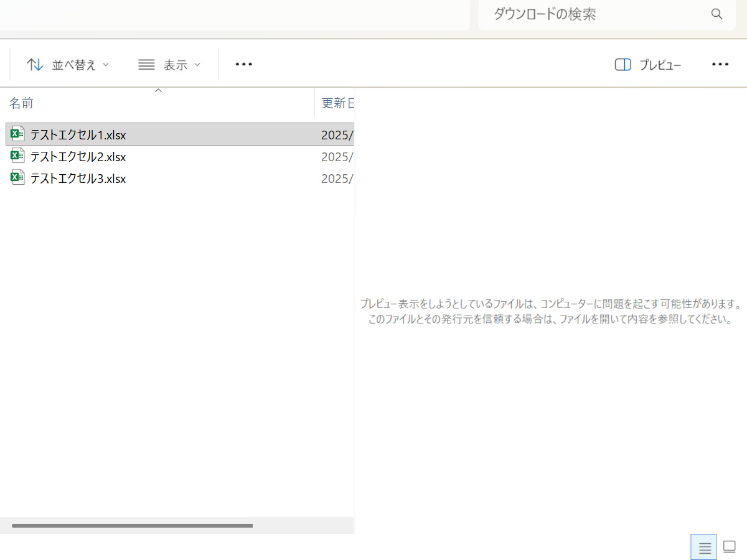747x560 pixels.
Task: Click the horizontal scrollbar under the file list
Action: (132, 526)
